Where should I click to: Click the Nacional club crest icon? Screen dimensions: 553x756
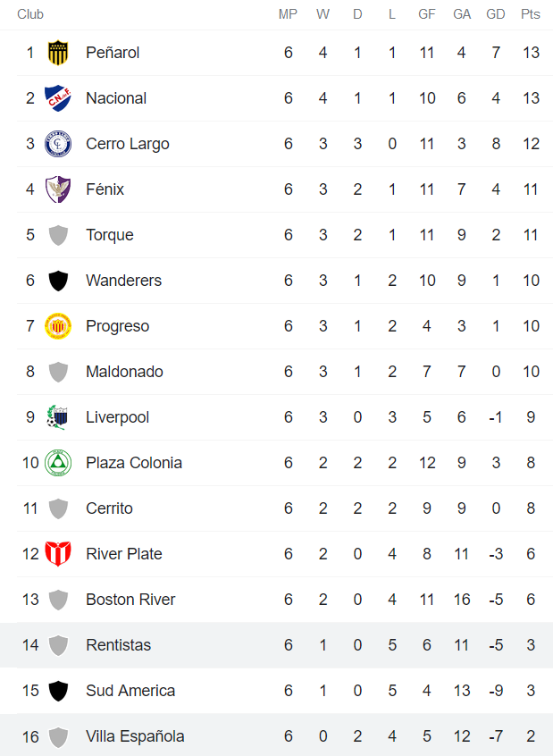58,98
